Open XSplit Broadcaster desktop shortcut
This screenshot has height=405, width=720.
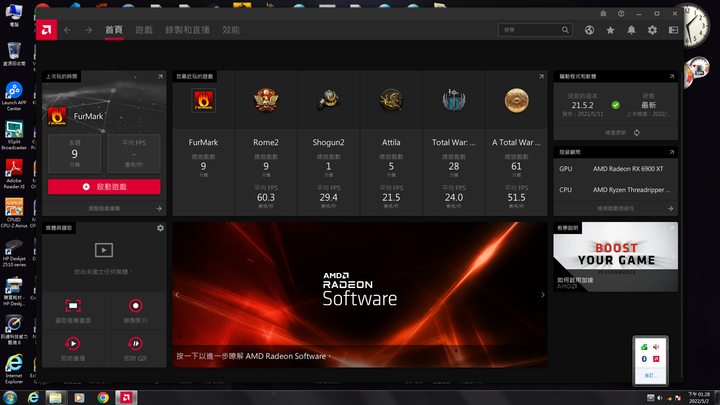(14, 135)
